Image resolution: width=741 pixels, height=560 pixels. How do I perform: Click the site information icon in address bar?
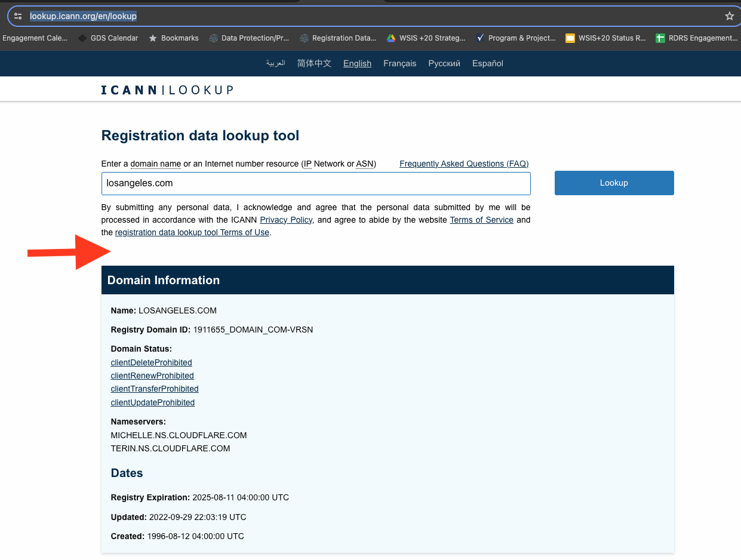coord(18,16)
